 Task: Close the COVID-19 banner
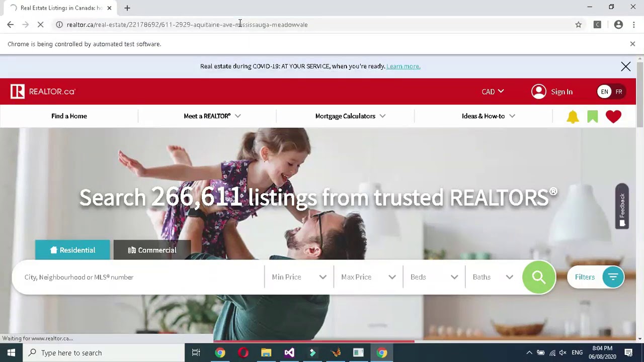click(625, 66)
